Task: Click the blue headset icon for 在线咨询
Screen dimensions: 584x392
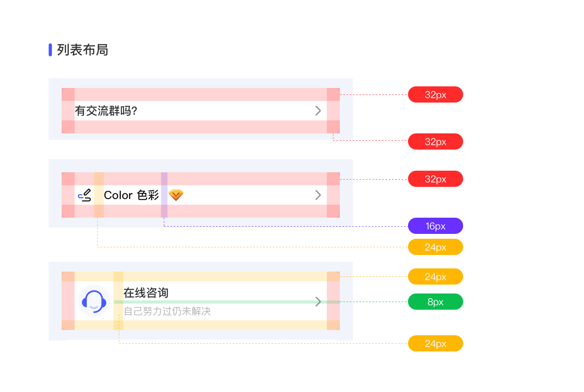Action: 94,301
